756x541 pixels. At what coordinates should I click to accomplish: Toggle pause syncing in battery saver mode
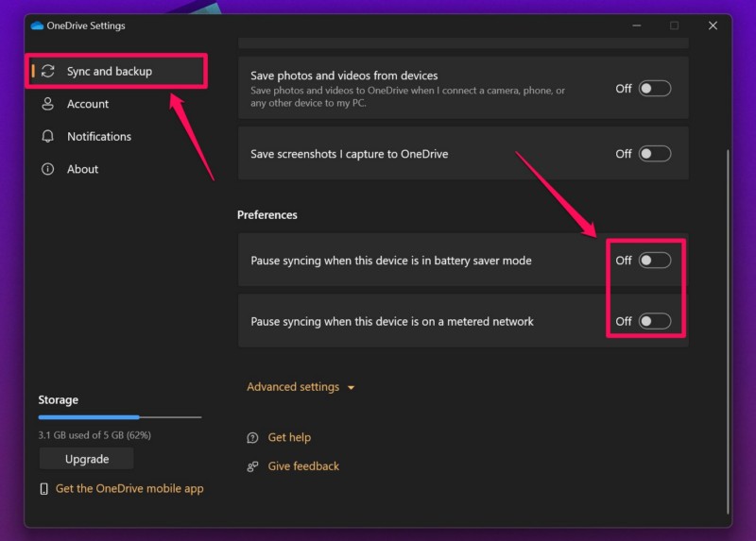point(654,261)
